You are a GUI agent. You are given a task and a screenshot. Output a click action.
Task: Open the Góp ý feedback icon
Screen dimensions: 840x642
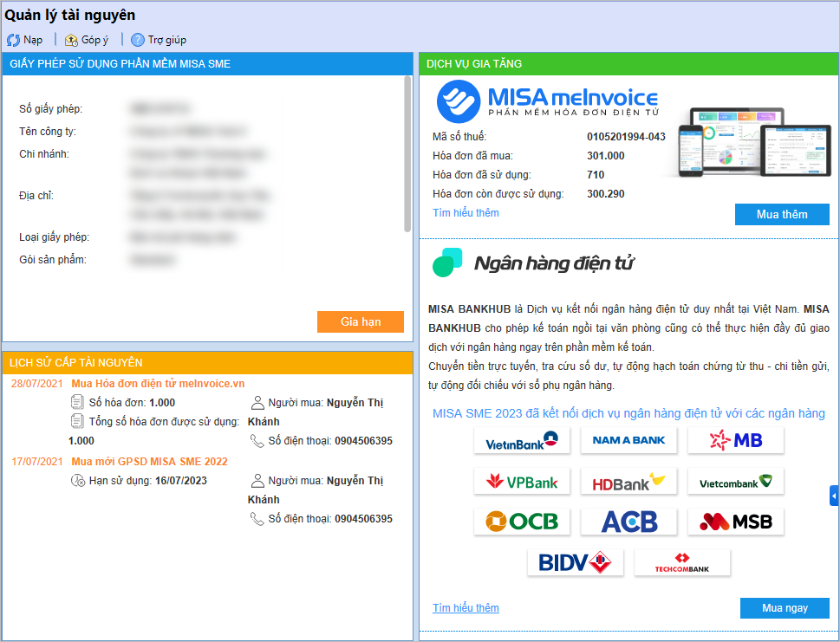[x=72, y=40]
